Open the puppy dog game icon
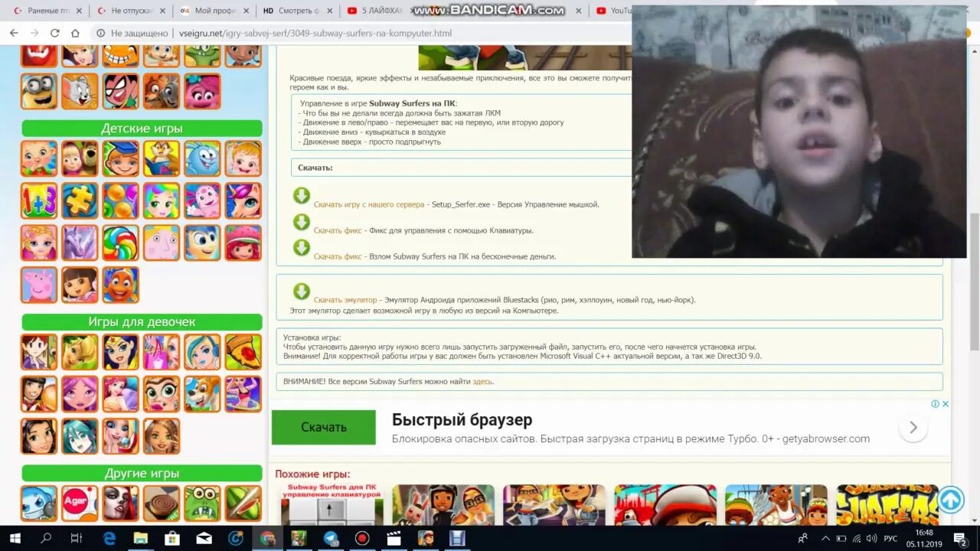Image resolution: width=980 pixels, height=551 pixels. point(202,394)
